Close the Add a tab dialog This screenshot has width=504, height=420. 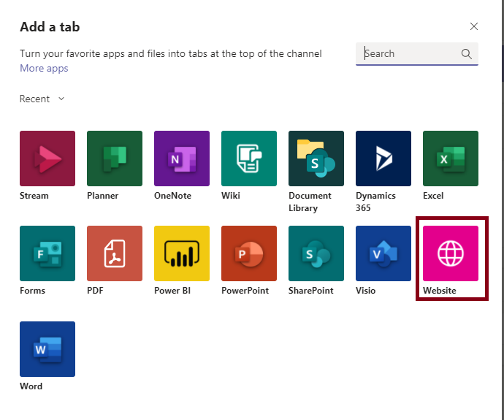click(x=474, y=26)
